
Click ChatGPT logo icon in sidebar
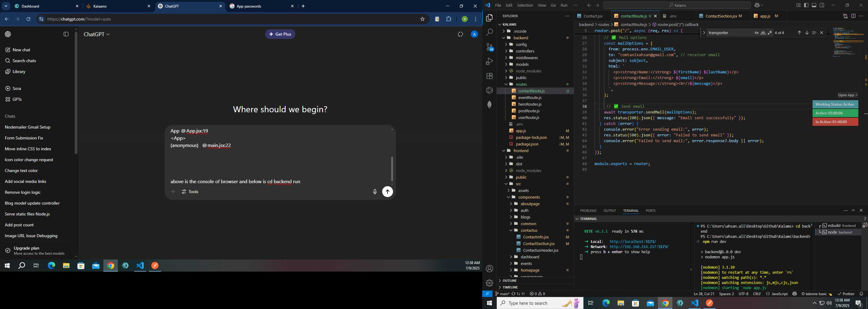[8, 34]
